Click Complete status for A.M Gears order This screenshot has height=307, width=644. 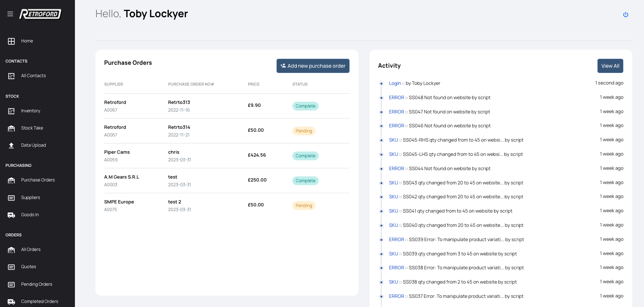tap(306, 181)
